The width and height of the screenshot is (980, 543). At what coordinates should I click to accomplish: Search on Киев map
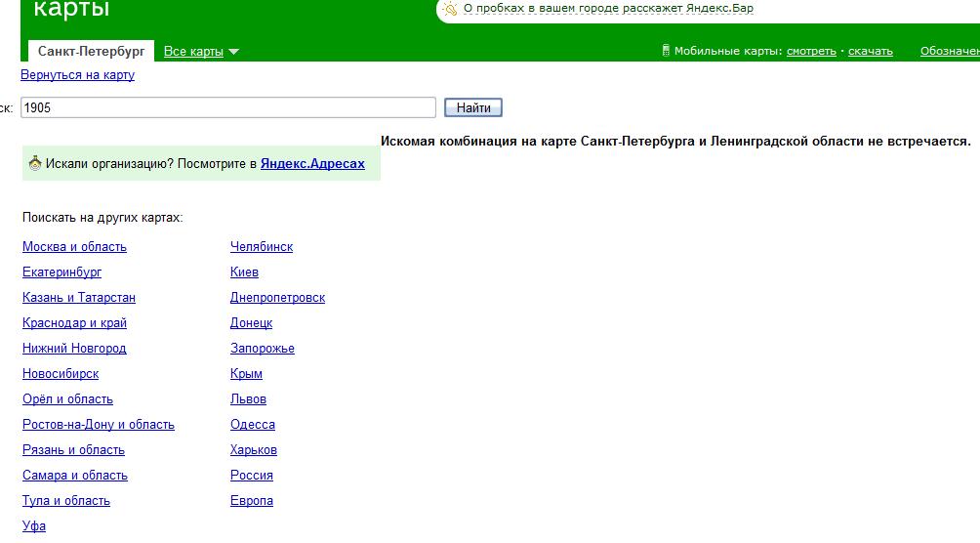[244, 272]
